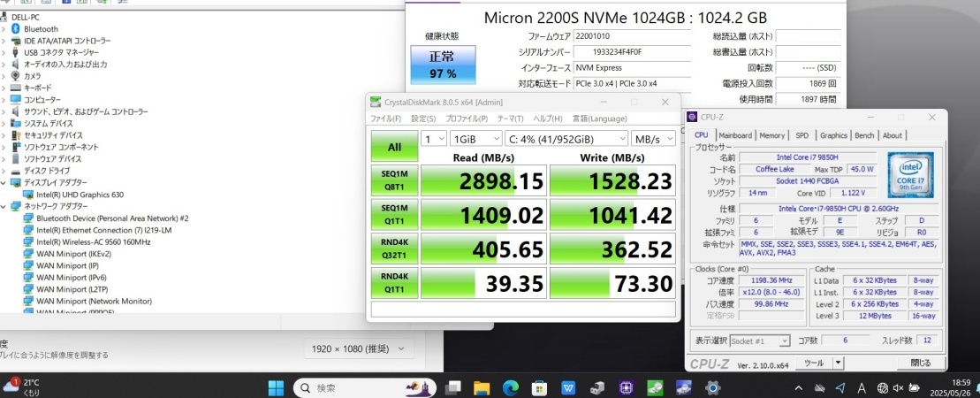Click the muted volume icon in tray
This screenshot has height=398, width=980.
coord(899,388)
